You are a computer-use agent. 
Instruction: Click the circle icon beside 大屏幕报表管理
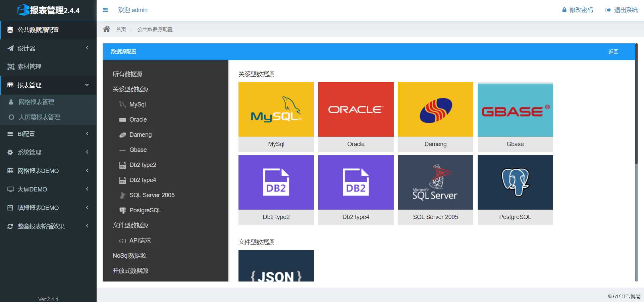11,117
